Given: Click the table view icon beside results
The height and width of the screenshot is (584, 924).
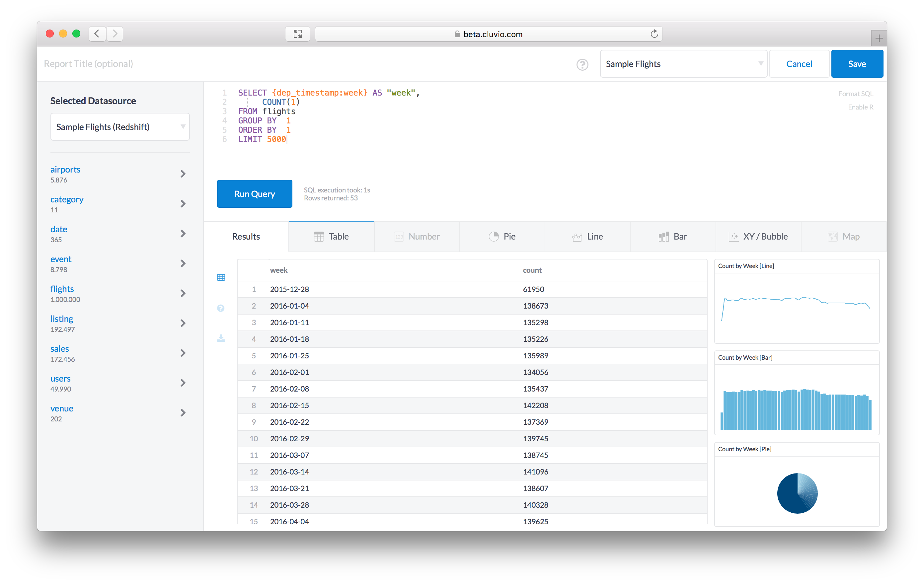Looking at the screenshot, I should 221,277.
